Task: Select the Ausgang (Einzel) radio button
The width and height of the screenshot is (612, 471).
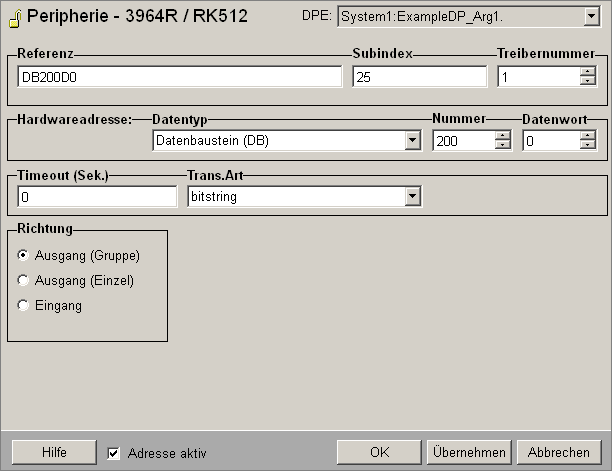Action: [23, 280]
